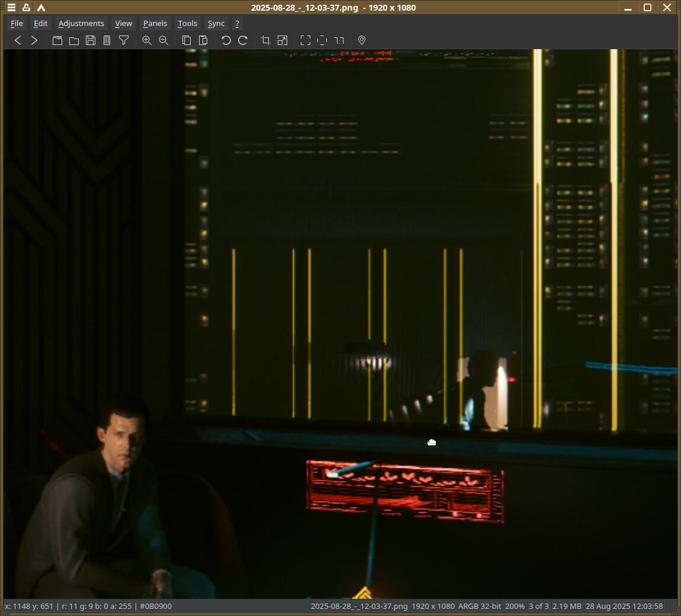
Task: Zoom in with the magnifier plus icon
Action: [147, 40]
